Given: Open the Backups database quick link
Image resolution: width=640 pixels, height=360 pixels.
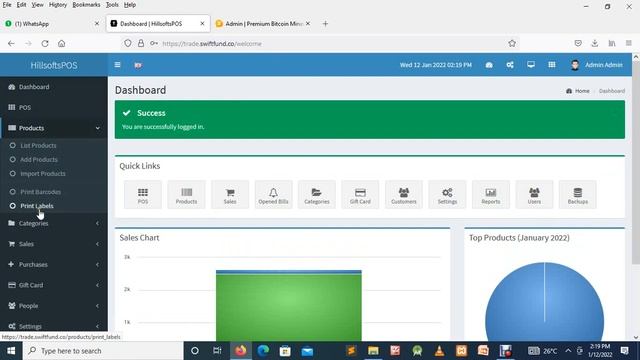Looking at the screenshot, I should [x=578, y=195].
